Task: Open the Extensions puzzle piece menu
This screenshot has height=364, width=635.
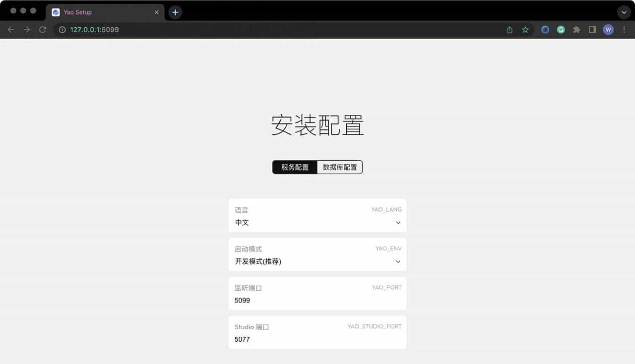Action: coord(576,30)
